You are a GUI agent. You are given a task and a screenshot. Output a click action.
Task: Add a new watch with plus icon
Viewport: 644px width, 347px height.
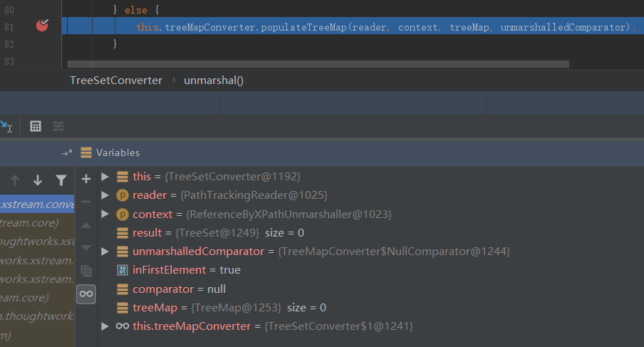86,179
